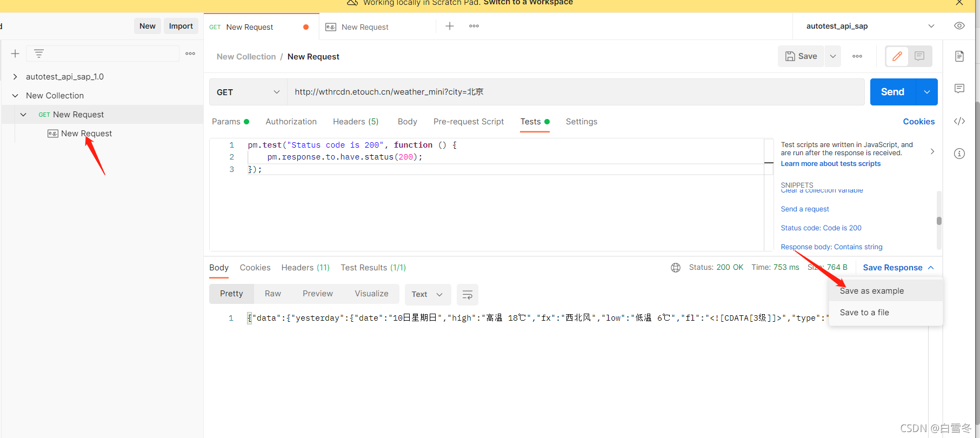Switch to the Params tab
The height and width of the screenshot is (438, 980).
(230, 122)
